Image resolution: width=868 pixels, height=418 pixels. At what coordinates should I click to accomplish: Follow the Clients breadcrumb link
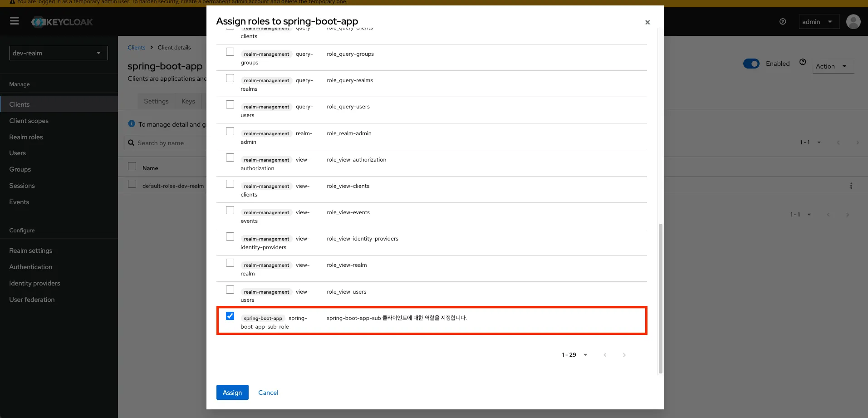point(137,48)
